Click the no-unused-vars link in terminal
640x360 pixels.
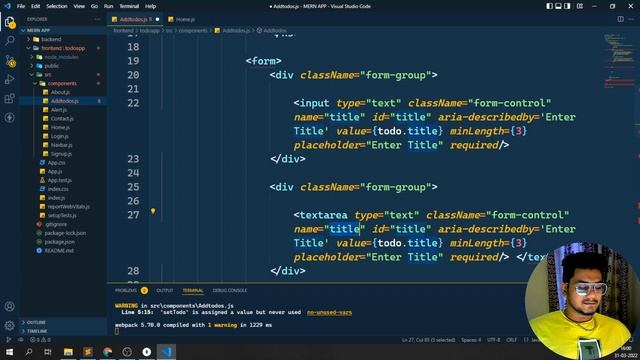(329, 312)
